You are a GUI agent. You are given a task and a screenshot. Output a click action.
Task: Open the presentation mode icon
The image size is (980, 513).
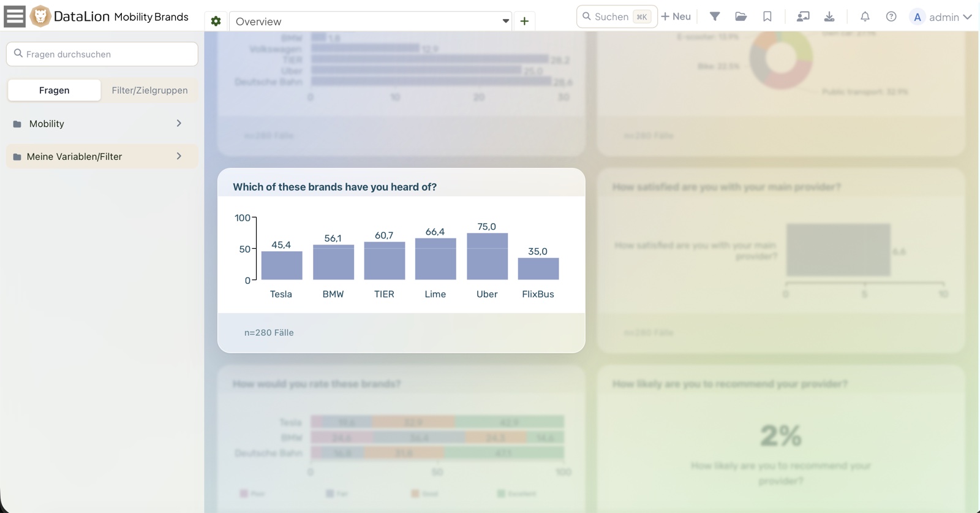[802, 17]
